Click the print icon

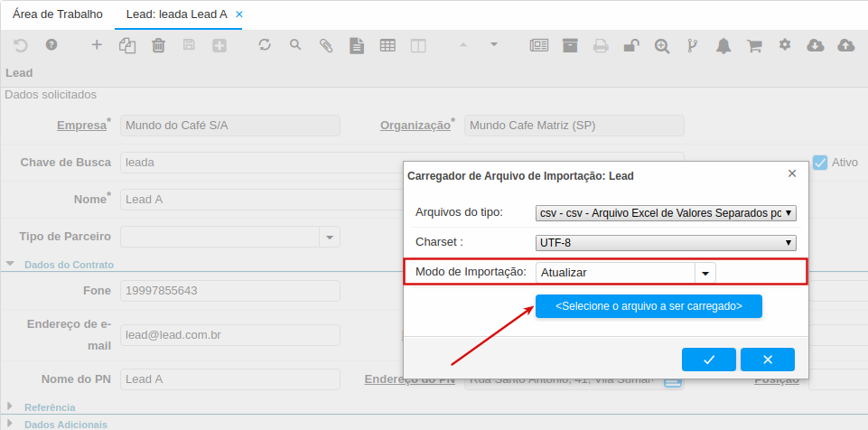601,46
